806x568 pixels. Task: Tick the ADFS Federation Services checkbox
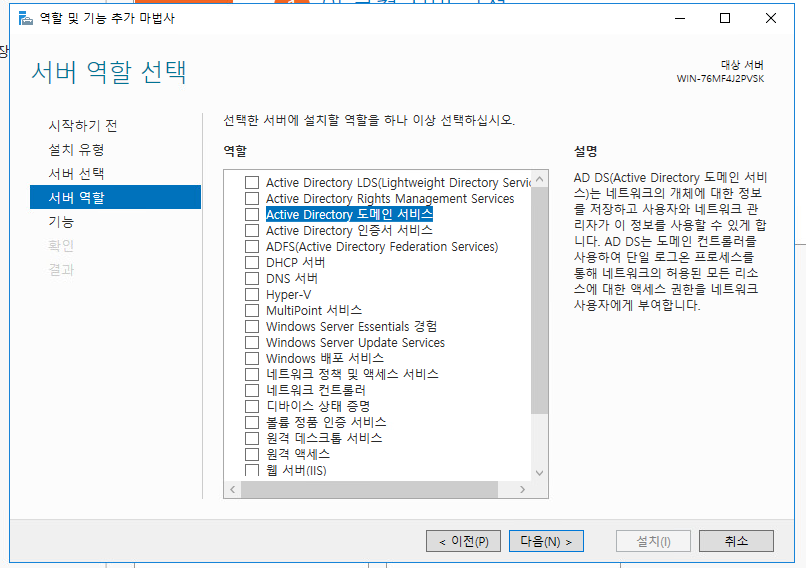click(x=252, y=247)
